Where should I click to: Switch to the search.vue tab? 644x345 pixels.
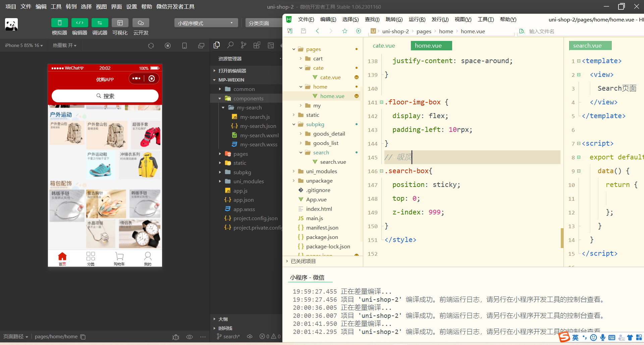click(590, 45)
